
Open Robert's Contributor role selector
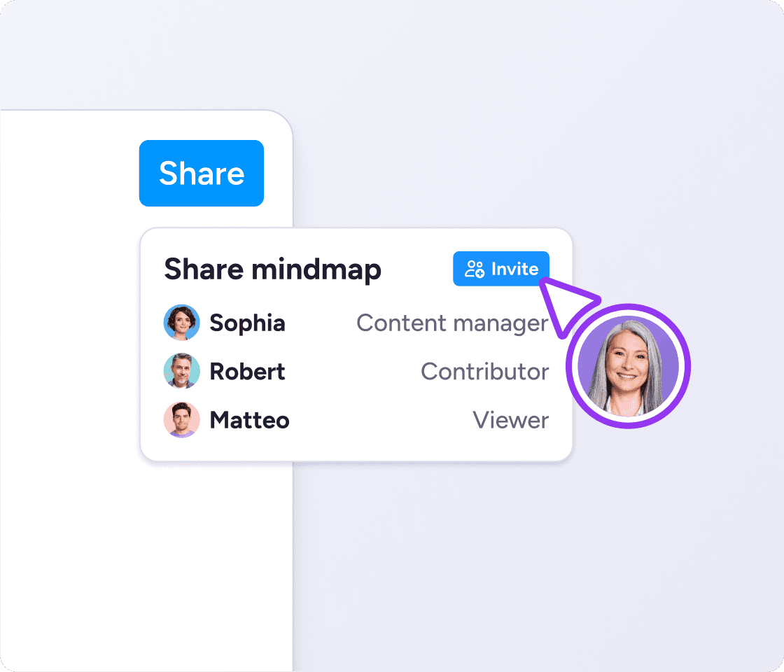click(484, 371)
